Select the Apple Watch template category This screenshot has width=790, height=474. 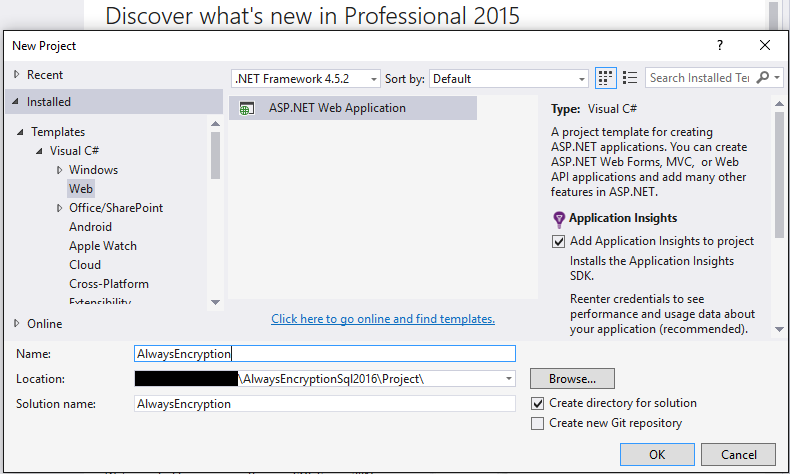pos(103,246)
